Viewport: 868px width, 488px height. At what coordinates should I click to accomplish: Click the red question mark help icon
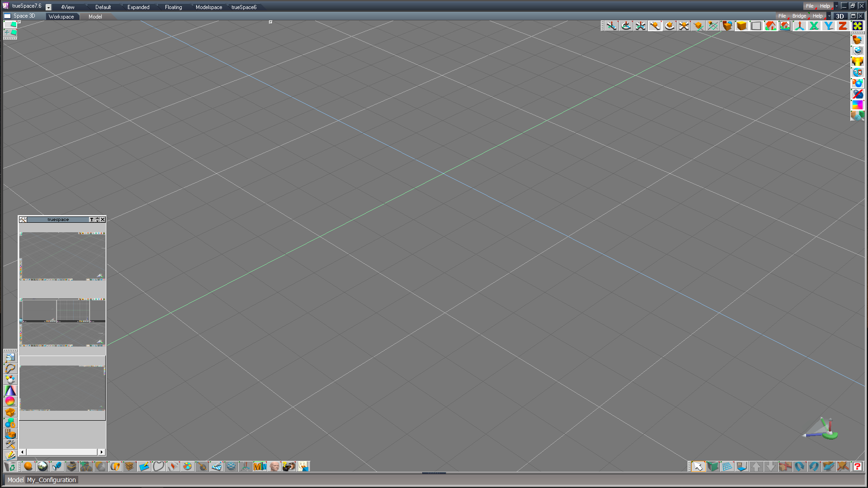click(857, 466)
